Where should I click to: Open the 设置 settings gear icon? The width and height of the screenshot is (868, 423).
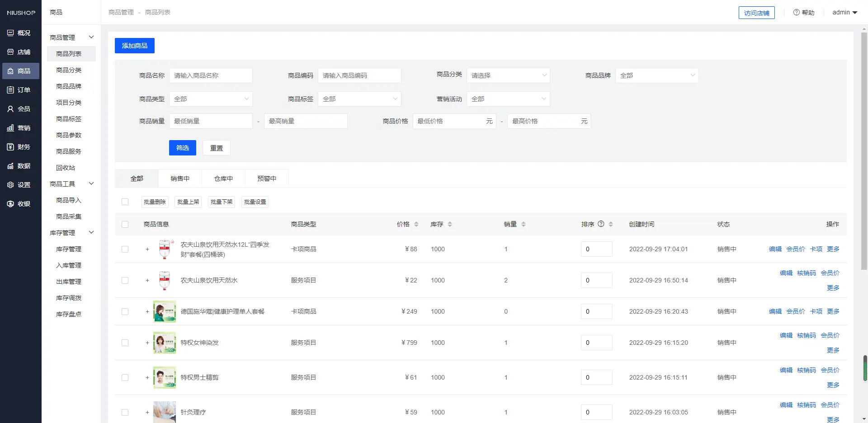point(10,185)
